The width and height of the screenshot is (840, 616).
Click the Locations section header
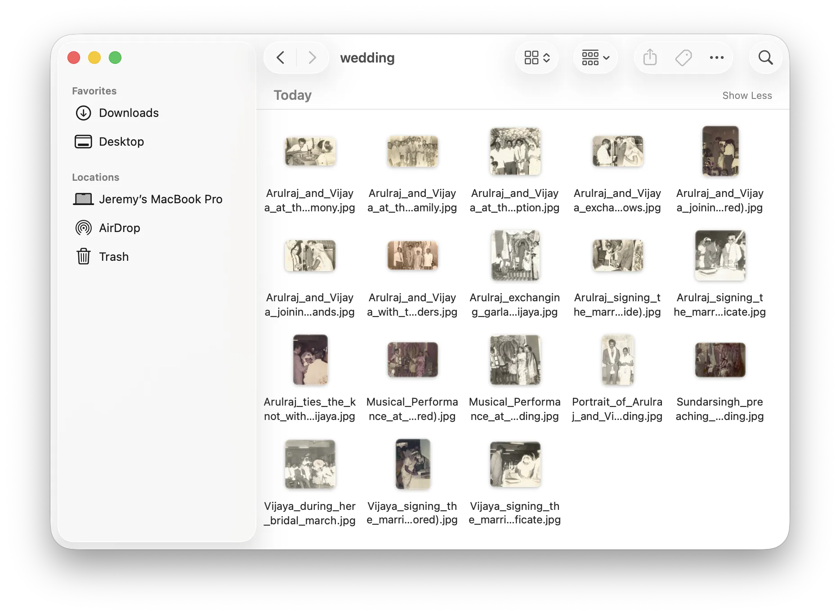pyautogui.click(x=96, y=177)
